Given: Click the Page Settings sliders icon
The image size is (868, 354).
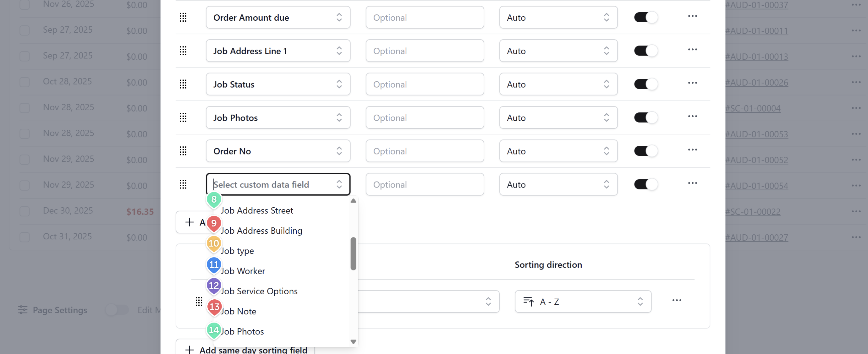Looking at the screenshot, I should (23, 310).
